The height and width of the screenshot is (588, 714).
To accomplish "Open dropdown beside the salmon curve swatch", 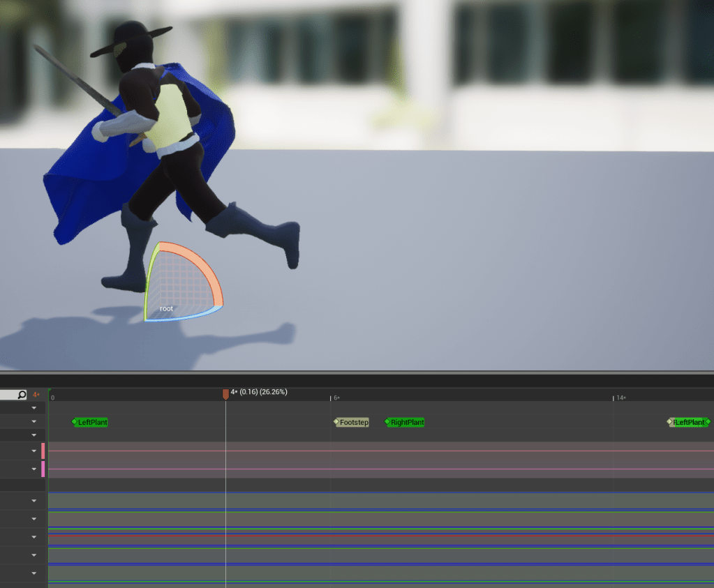I will (x=34, y=451).
